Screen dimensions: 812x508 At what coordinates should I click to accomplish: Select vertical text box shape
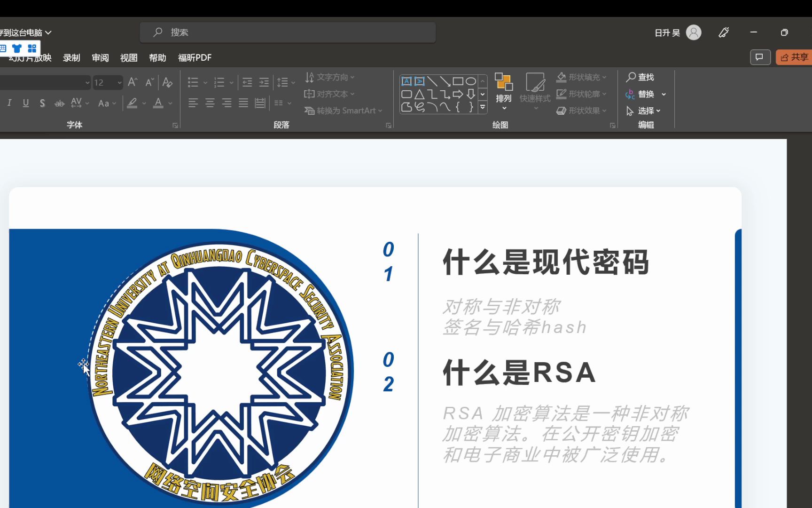click(419, 81)
